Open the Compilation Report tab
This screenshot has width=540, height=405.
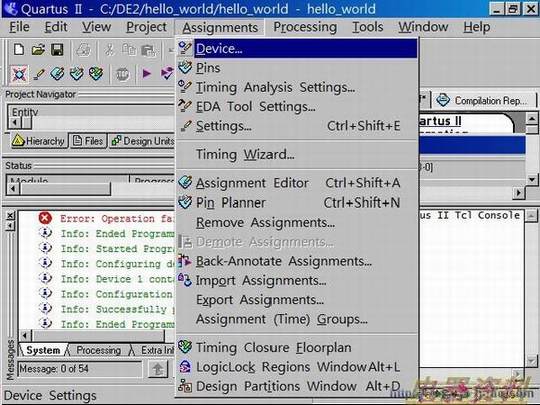(x=483, y=101)
